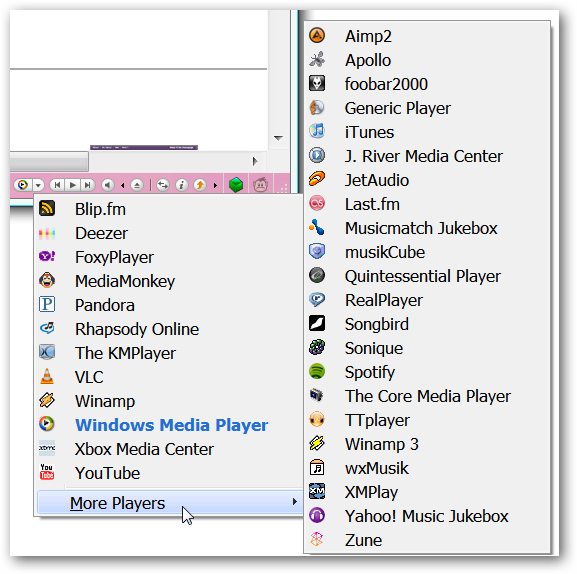Viewport: 577px width, 574px height.
Task: Click the scrollbar down arrow
Action: [x=278, y=138]
